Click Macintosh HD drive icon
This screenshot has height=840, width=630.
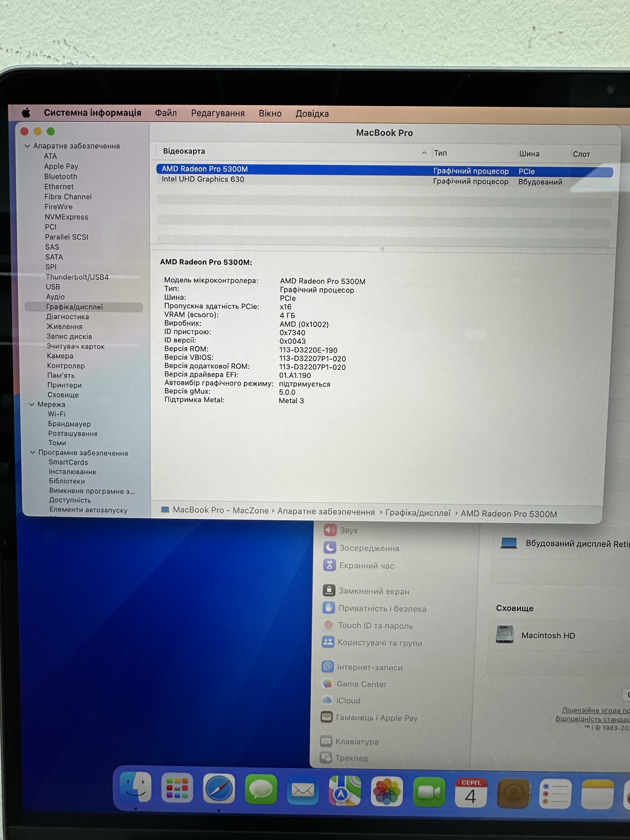505,634
